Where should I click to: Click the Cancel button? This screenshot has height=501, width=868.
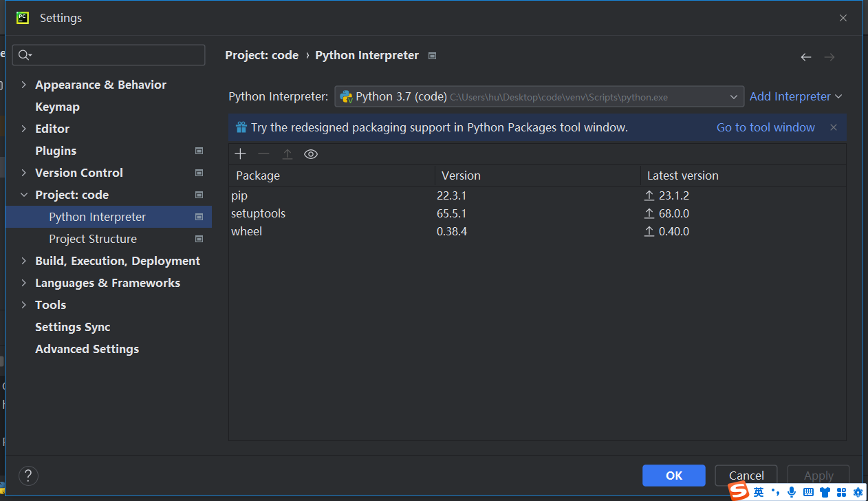(746, 476)
